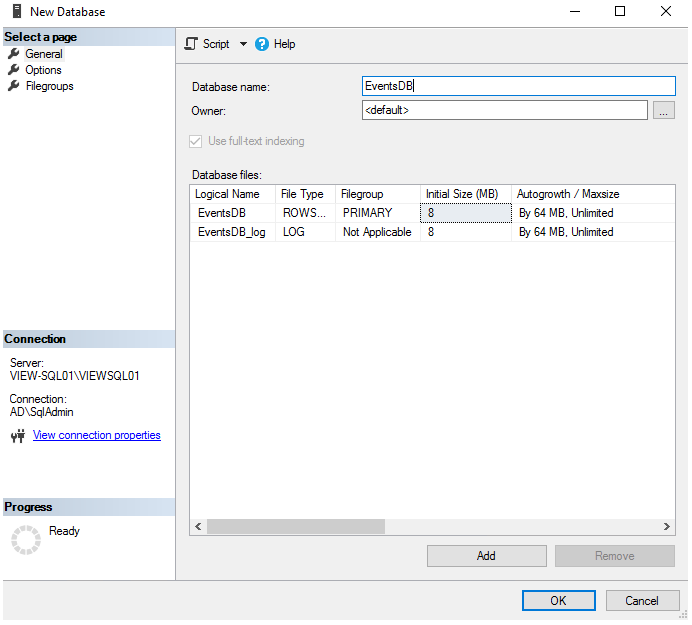The width and height of the screenshot is (692, 625).
Task: Click the Script toolbar icon
Action: pyautogui.click(x=192, y=44)
